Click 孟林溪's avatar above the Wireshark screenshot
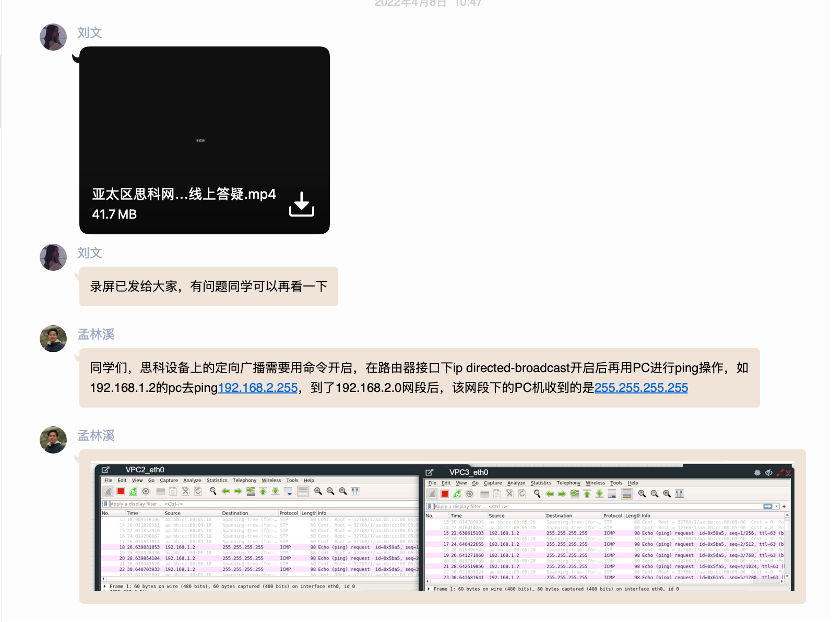Image resolution: width=832 pixels, height=622 pixels. coord(53,440)
